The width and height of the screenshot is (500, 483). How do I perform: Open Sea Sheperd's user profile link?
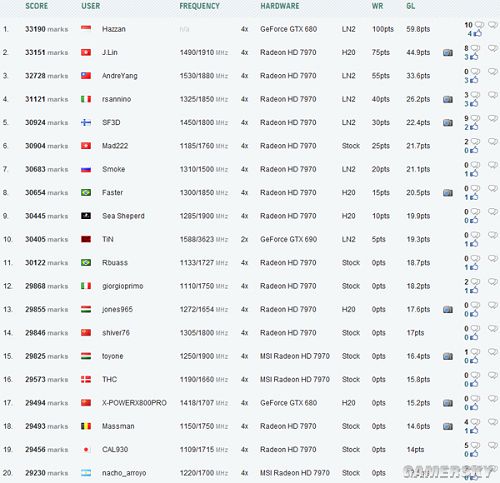click(x=123, y=216)
